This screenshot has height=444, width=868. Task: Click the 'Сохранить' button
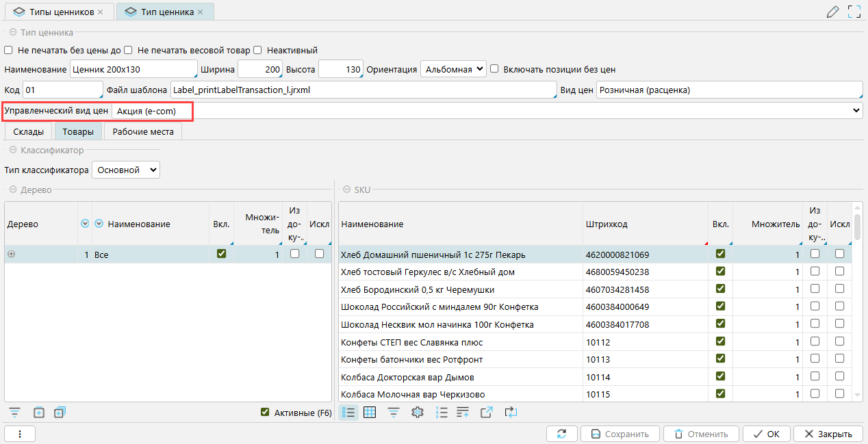click(620, 434)
